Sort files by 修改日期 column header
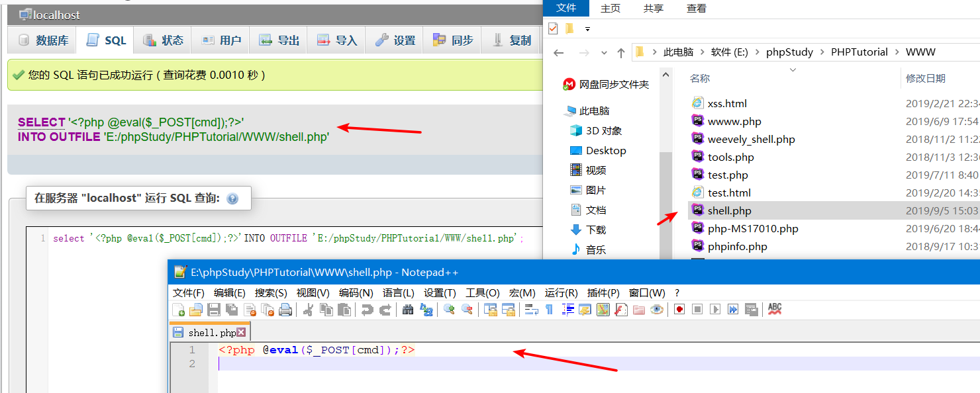Image resolution: width=980 pixels, height=393 pixels. click(x=926, y=78)
